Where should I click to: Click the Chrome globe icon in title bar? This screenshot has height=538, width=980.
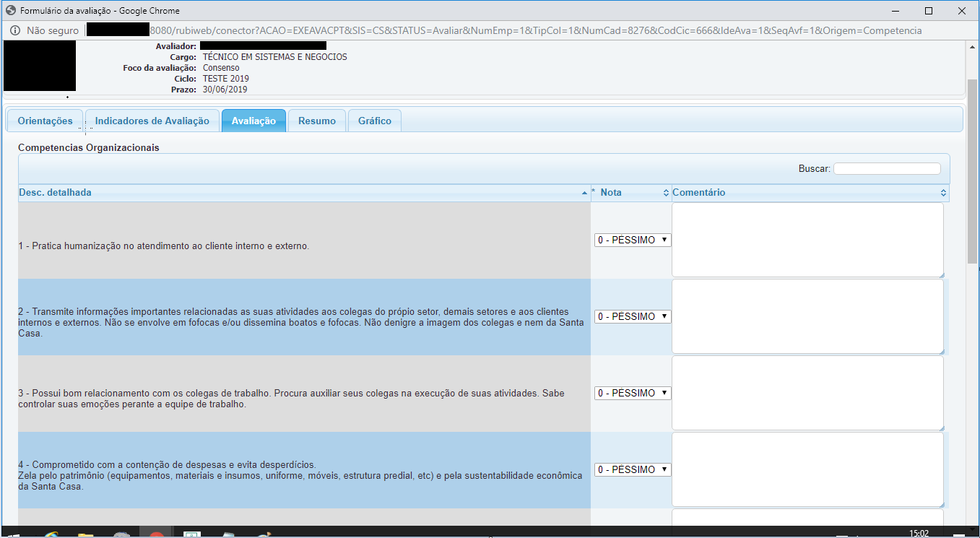click(x=10, y=11)
